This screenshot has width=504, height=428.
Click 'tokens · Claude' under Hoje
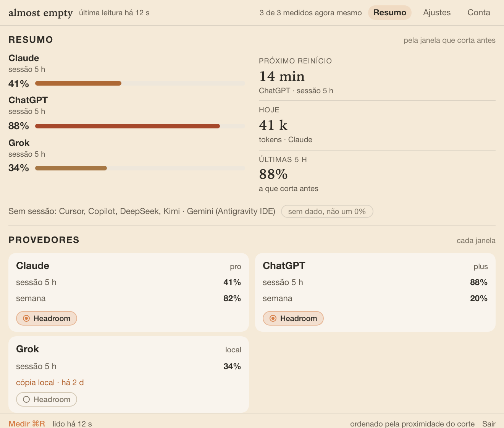(x=286, y=140)
